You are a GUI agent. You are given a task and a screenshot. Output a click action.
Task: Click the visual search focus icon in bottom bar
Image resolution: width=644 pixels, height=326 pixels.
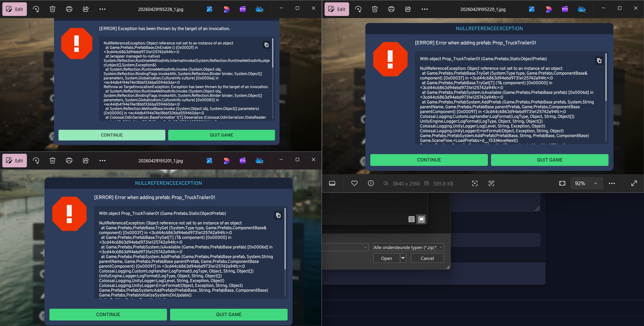[475, 183]
